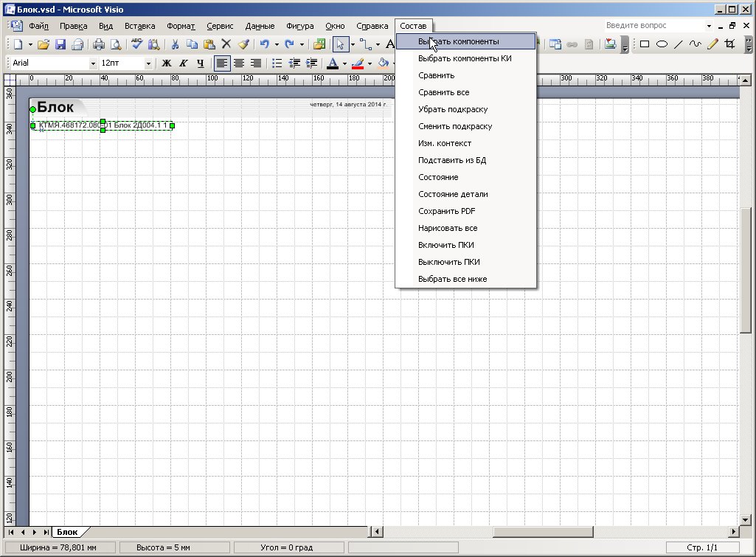Create a new drawing with the New icon
The image size is (756, 557).
pyautogui.click(x=18, y=44)
